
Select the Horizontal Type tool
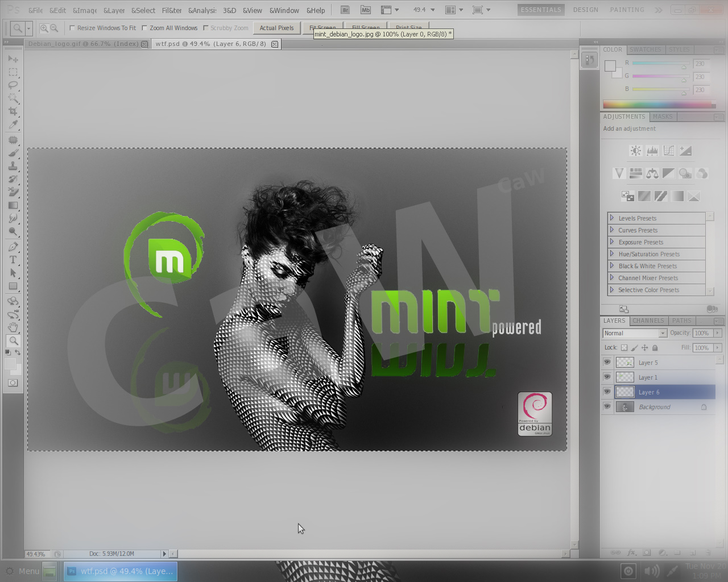click(x=13, y=260)
